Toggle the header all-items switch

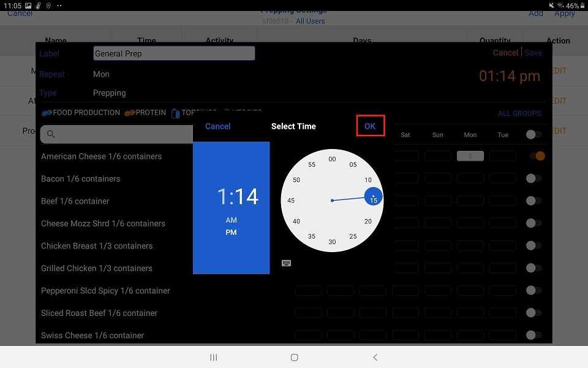coord(533,134)
